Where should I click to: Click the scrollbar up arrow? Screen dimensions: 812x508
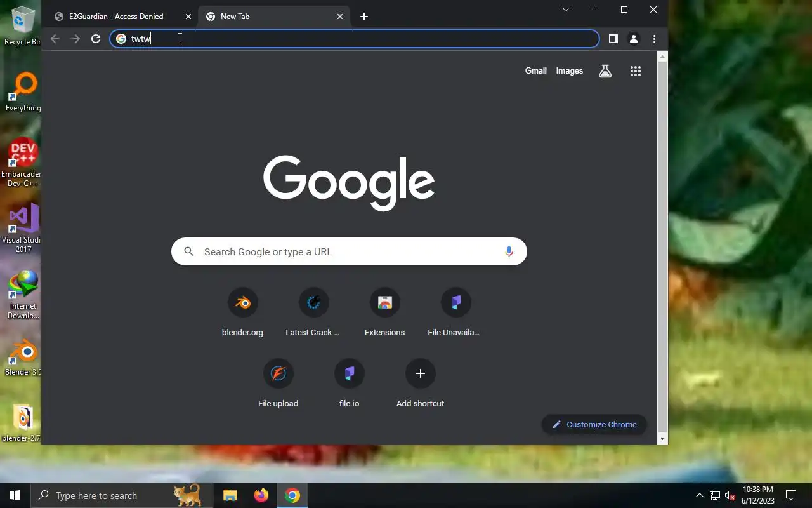tap(662, 57)
